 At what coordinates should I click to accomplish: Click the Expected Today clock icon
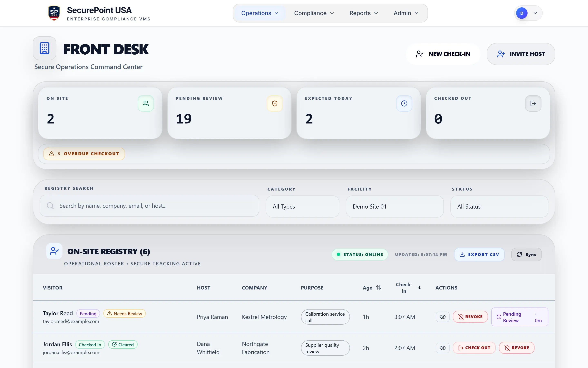coord(404,103)
